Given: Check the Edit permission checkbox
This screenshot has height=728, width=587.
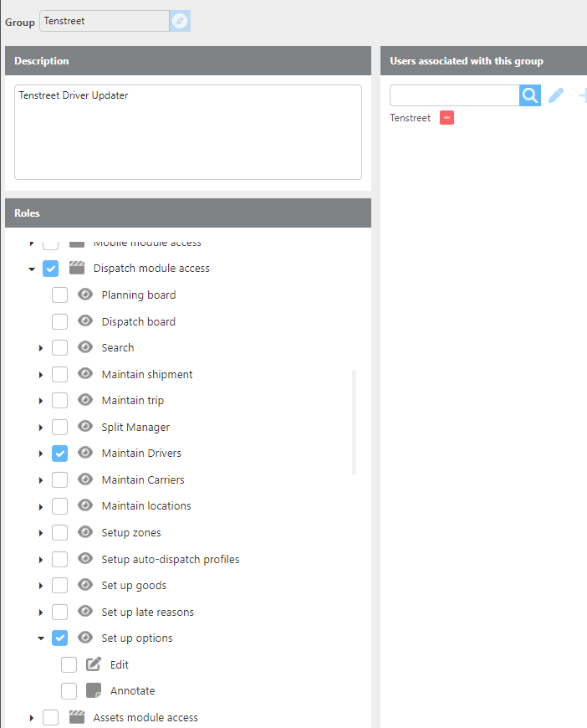Looking at the screenshot, I should (69, 664).
